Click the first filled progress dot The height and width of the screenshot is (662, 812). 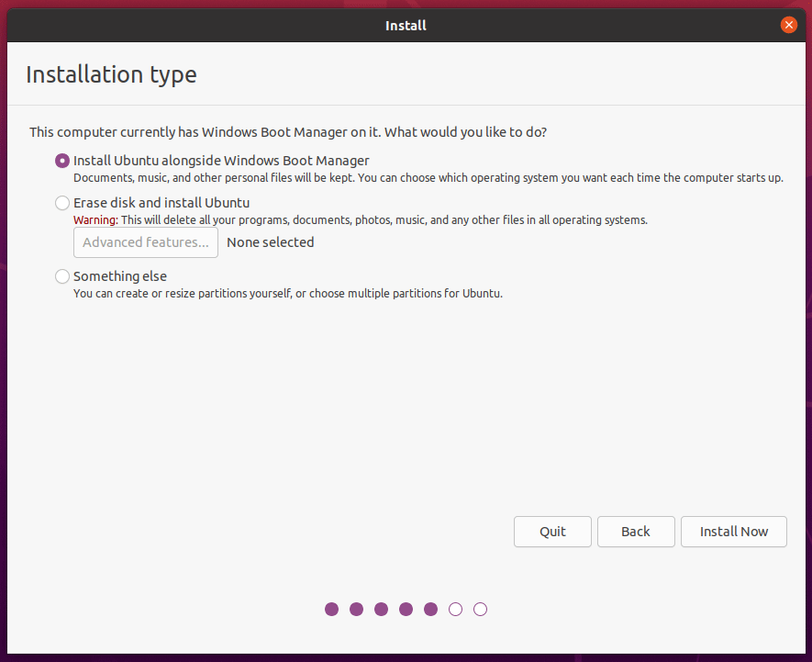click(332, 609)
